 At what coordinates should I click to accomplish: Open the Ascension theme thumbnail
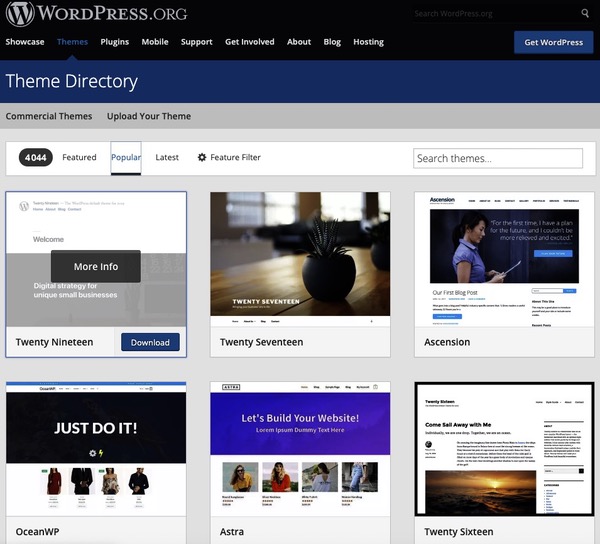pyautogui.click(x=504, y=259)
